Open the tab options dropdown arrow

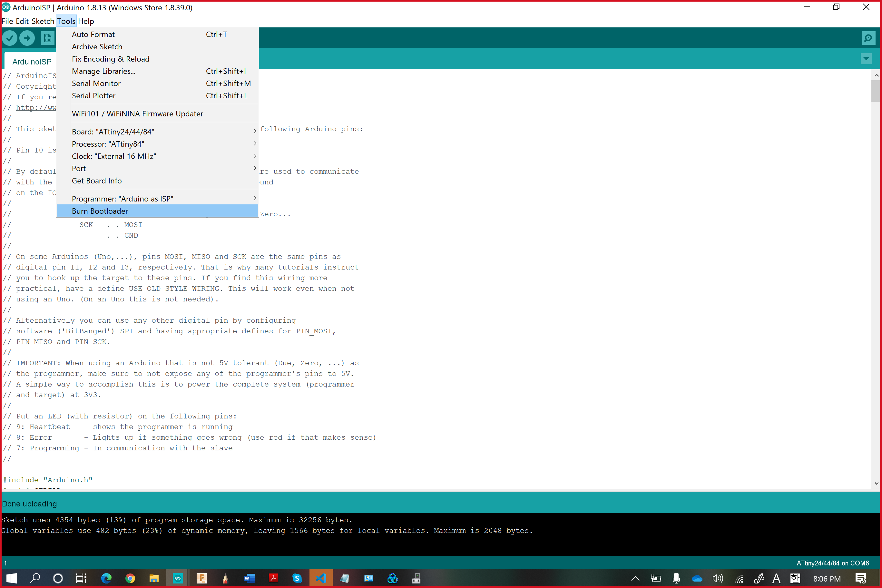click(866, 58)
